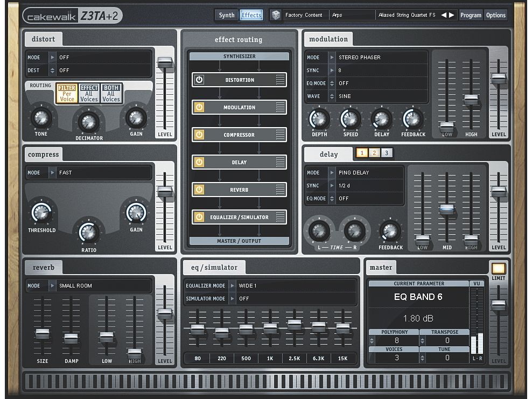
Task: Open SIMULATOR MODE dropdown
Action: (x=233, y=298)
